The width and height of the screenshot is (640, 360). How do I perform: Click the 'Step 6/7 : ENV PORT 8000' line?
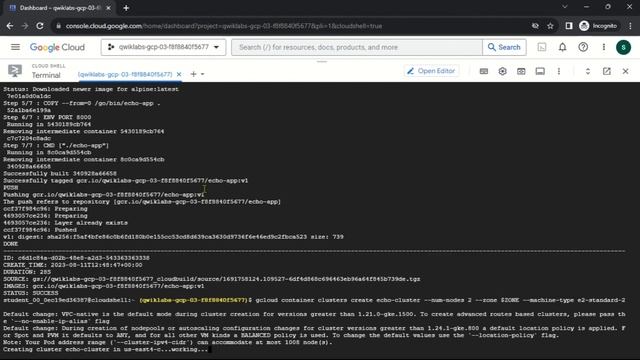pos(47,117)
